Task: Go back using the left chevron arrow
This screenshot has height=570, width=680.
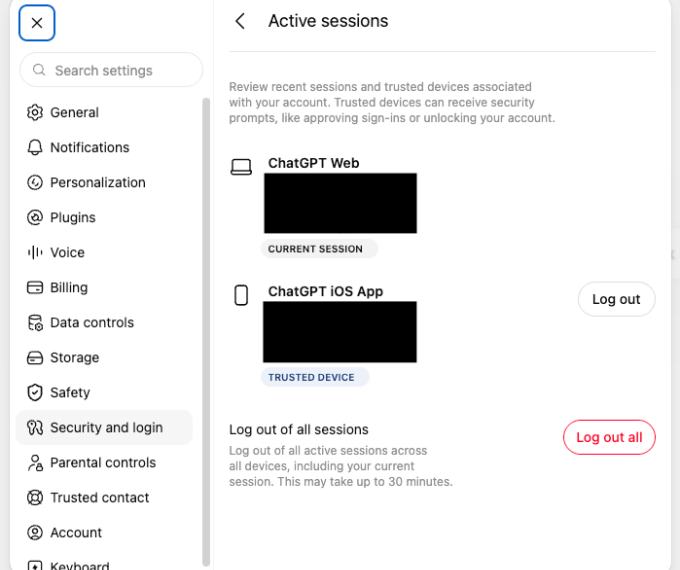Action: click(240, 21)
